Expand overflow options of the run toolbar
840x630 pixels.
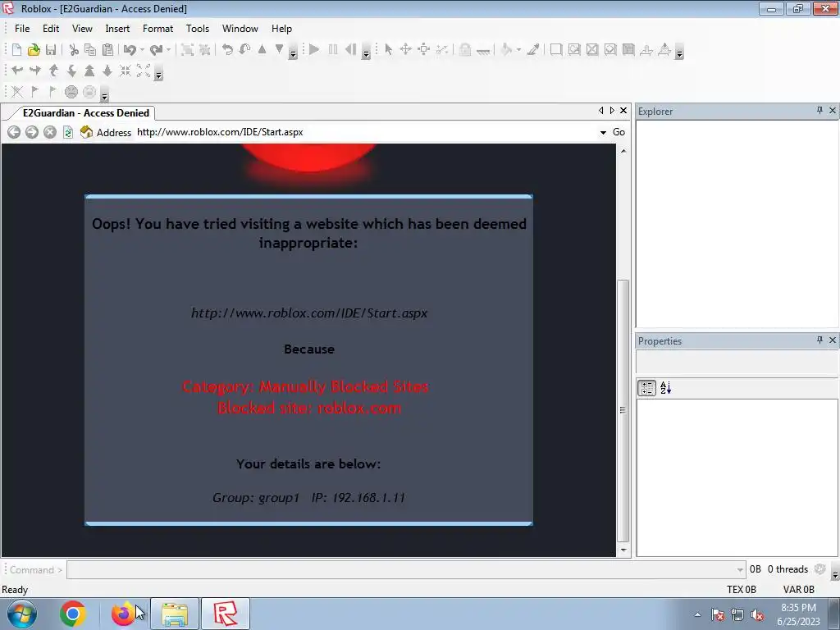click(x=367, y=53)
